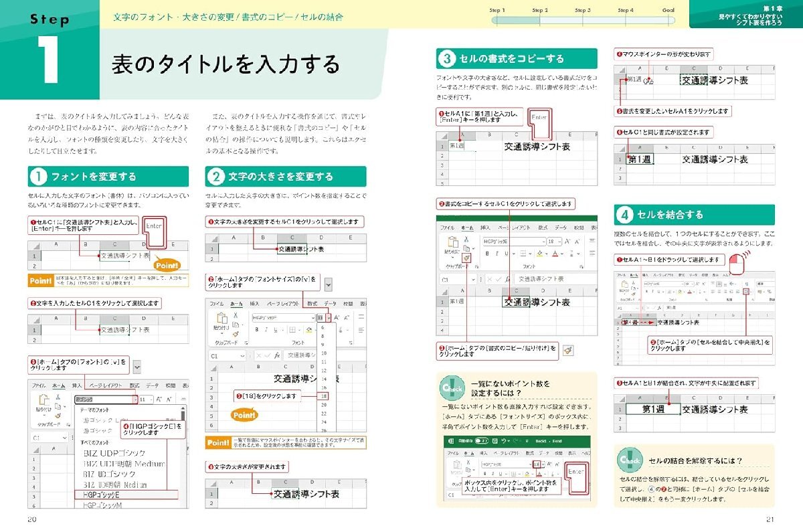
Task: Select BIZ UDPゴシック in the font list
Action: pos(114,453)
